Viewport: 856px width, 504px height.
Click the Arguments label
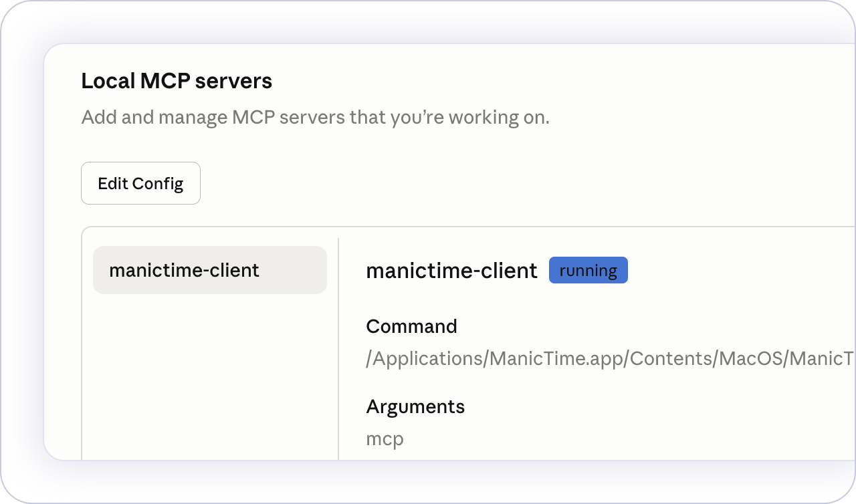pyautogui.click(x=415, y=406)
